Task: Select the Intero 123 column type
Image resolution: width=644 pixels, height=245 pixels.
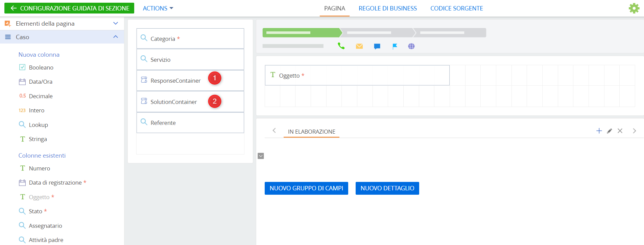Action: pos(32,110)
